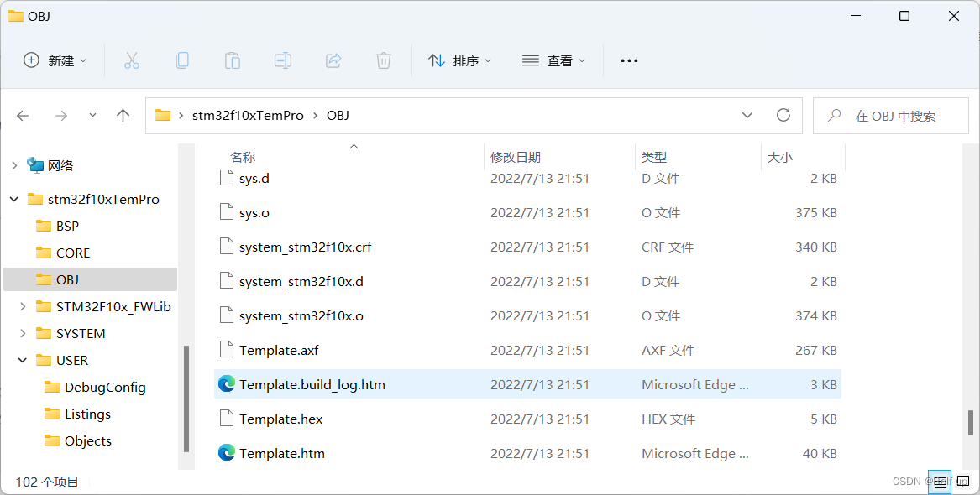Click the Cut icon in the toolbar
Viewport: 980px width, 495px height.
click(x=131, y=60)
